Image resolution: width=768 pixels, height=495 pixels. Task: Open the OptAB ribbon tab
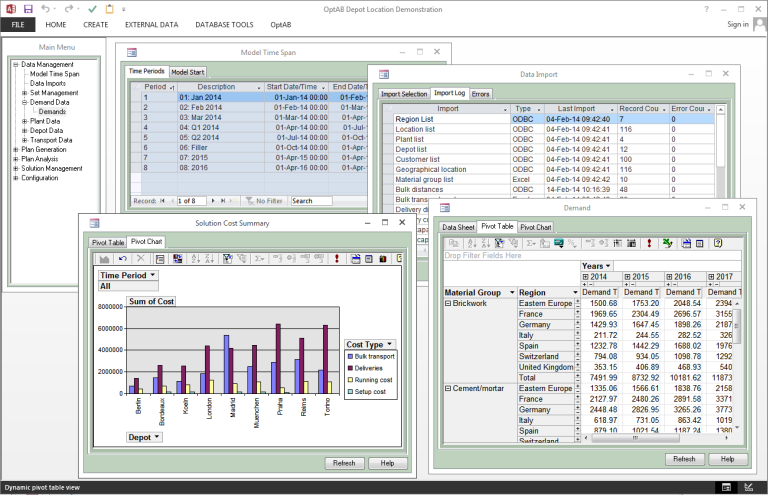click(x=281, y=24)
